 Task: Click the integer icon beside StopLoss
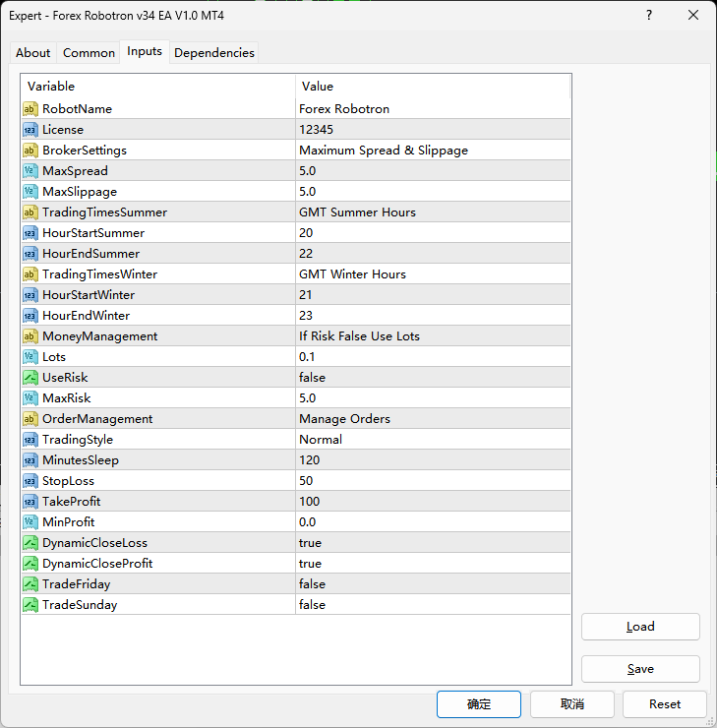30,481
